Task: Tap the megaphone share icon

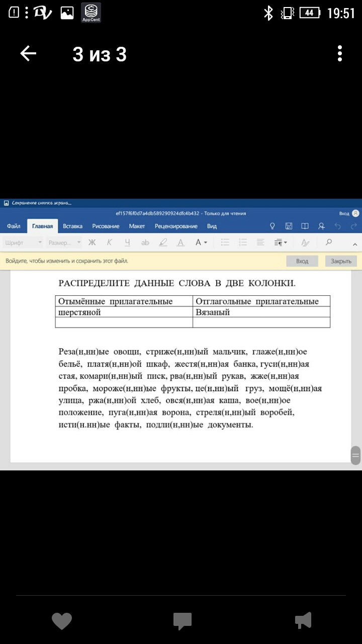Action: pos(303,621)
